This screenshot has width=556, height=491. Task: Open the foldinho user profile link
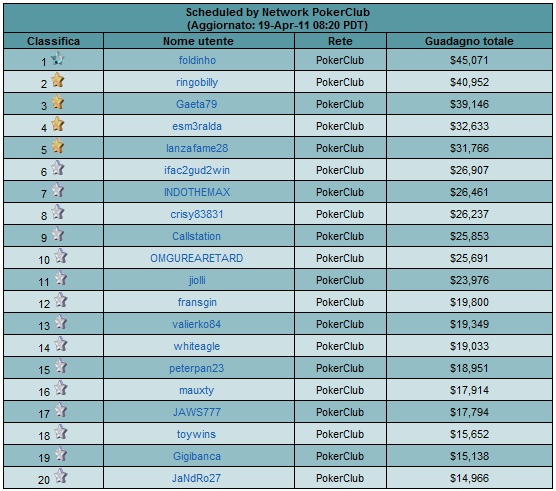[x=197, y=60]
